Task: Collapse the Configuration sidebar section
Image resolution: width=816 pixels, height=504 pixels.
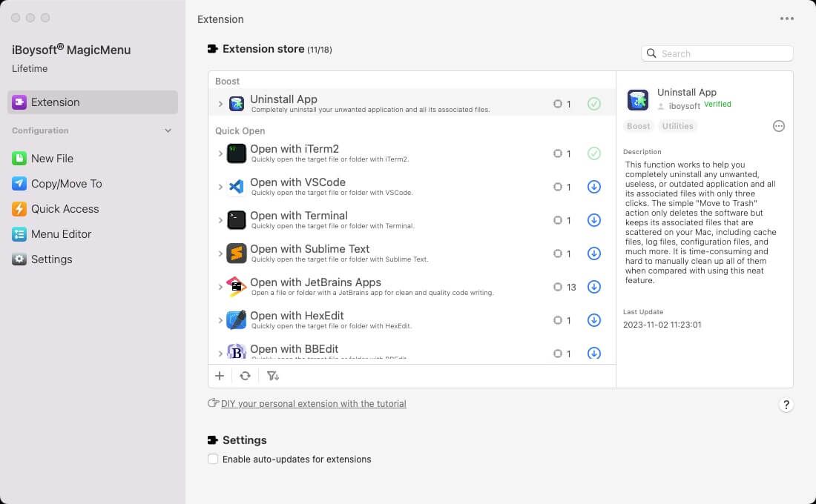Action: [x=168, y=130]
